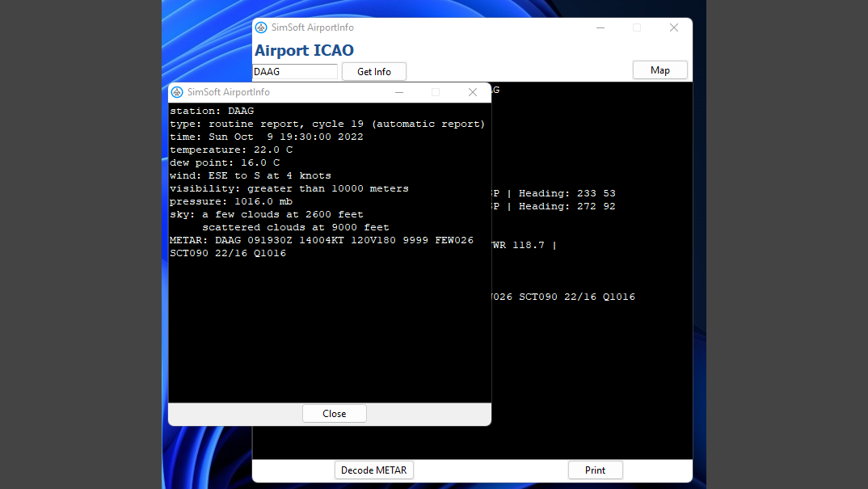868x489 pixels.
Task: Minimize the decoded METAR popup window
Action: 399,92
